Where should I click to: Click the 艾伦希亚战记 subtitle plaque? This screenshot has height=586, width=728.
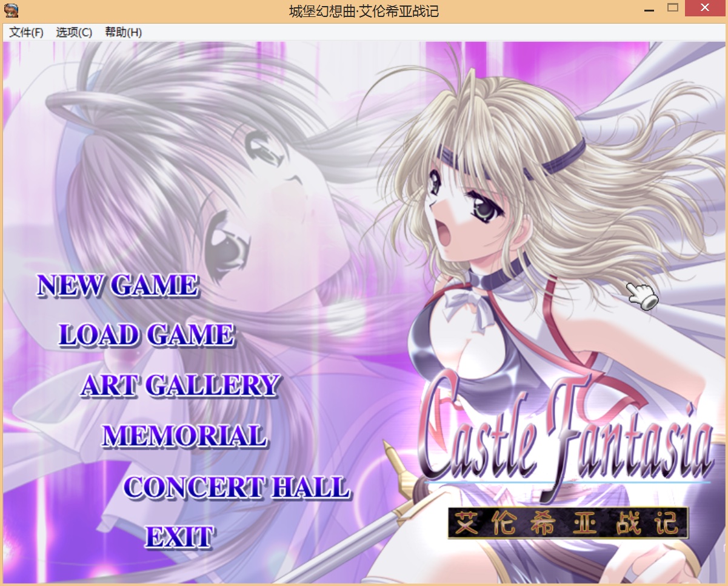(568, 522)
